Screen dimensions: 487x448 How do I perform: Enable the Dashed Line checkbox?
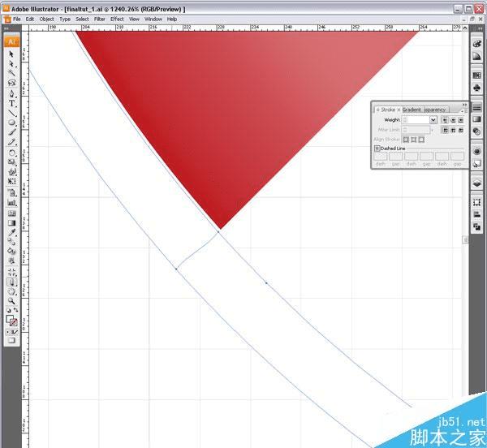click(x=377, y=149)
